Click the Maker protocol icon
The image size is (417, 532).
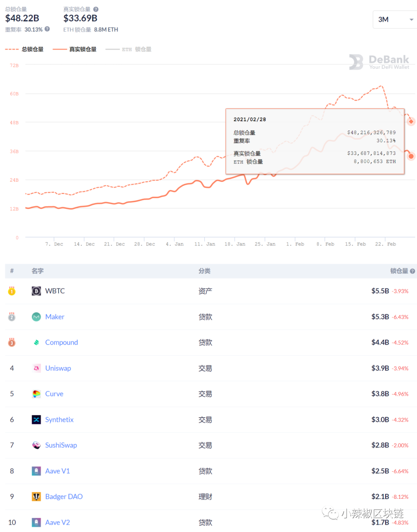(x=36, y=317)
